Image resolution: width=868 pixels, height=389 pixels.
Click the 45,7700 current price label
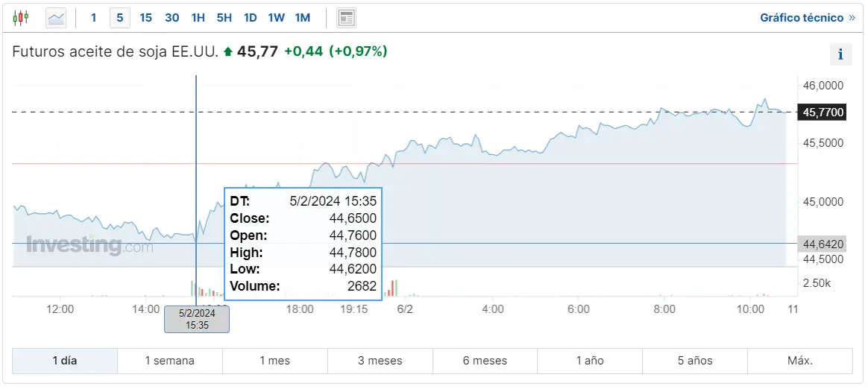click(823, 113)
